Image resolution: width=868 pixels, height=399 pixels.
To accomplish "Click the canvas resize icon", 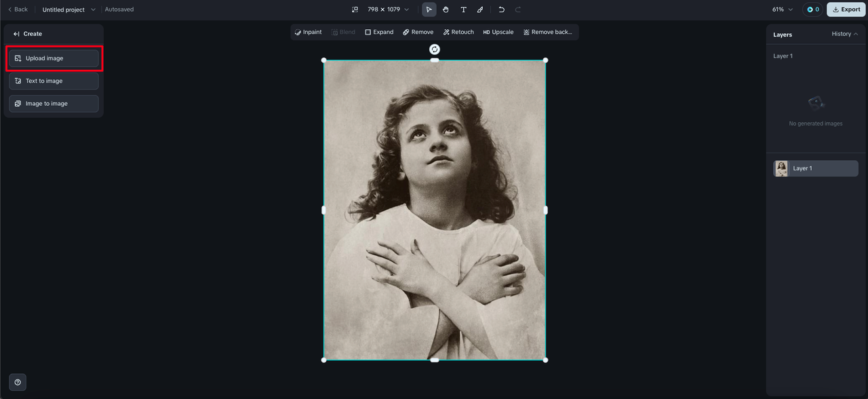I will pyautogui.click(x=355, y=9).
